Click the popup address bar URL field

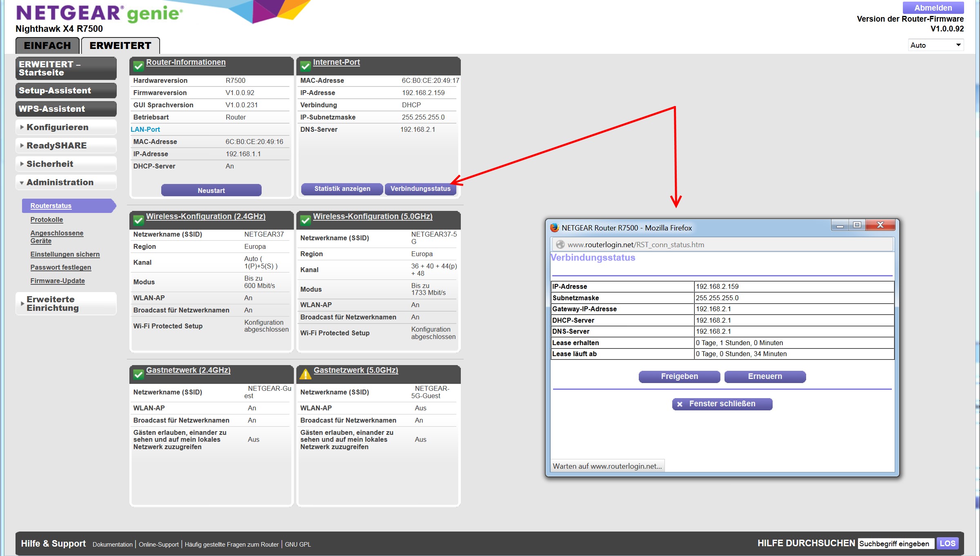722,244
